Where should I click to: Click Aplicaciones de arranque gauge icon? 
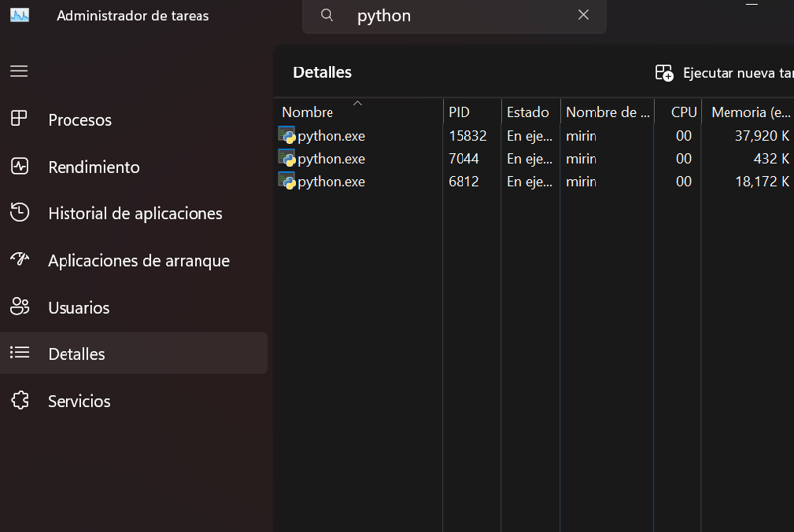19,260
